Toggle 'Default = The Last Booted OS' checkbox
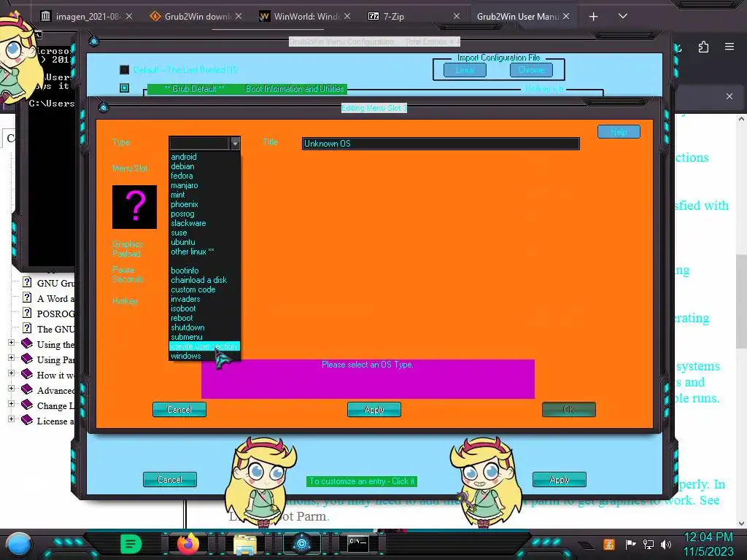 pyautogui.click(x=124, y=70)
